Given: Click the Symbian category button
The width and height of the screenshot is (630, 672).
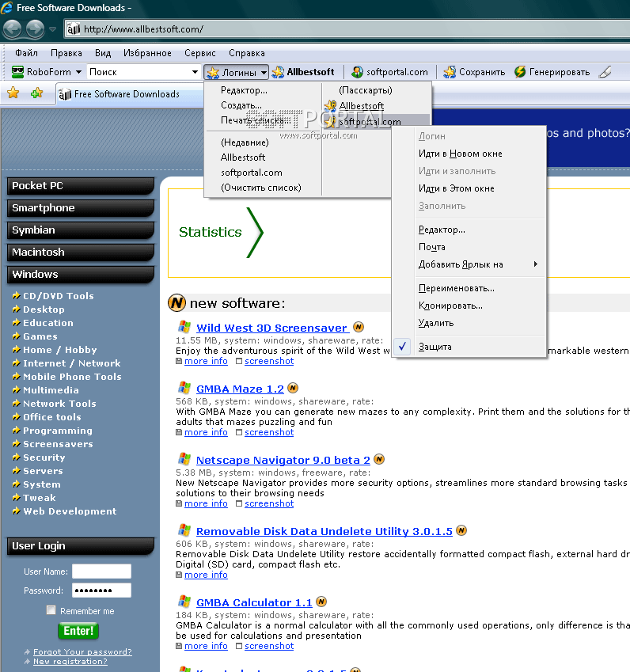Looking at the screenshot, I should point(81,230).
